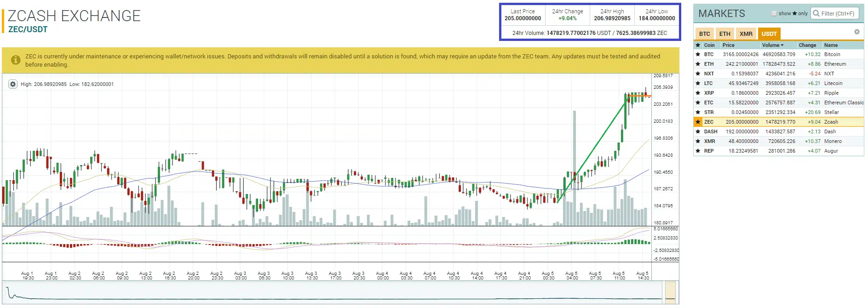Click the 24hr High 206.98920985 value
Image resolution: width=868 pixels, height=308 pixels.
click(612, 18)
